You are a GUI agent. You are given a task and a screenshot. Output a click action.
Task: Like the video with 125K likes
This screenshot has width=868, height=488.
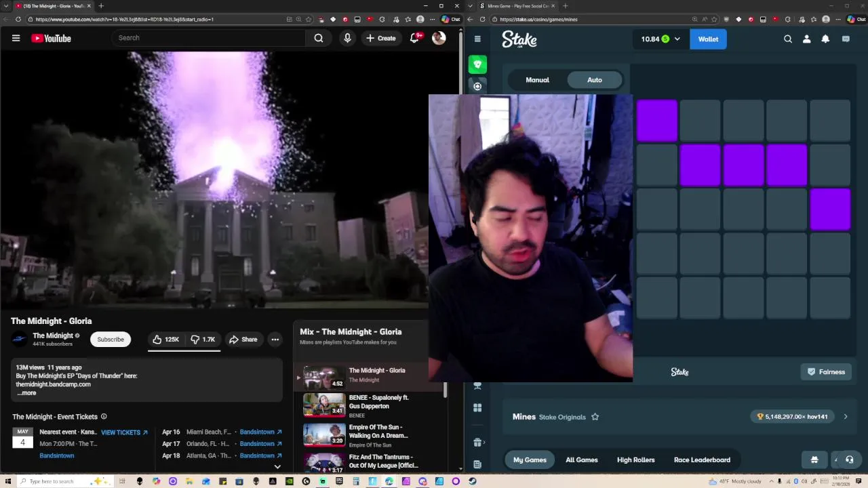click(166, 339)
